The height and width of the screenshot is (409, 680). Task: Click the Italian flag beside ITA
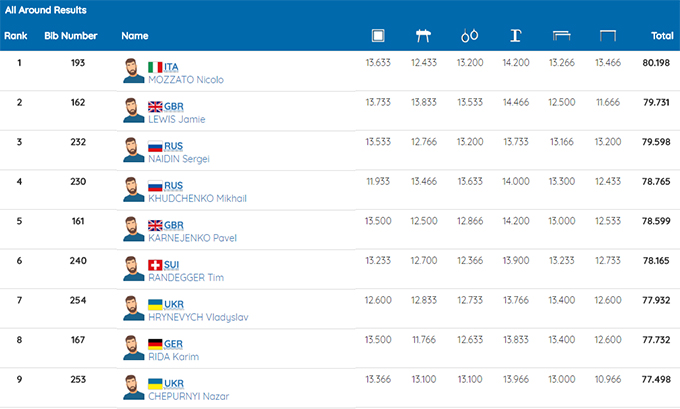point(155,67)
